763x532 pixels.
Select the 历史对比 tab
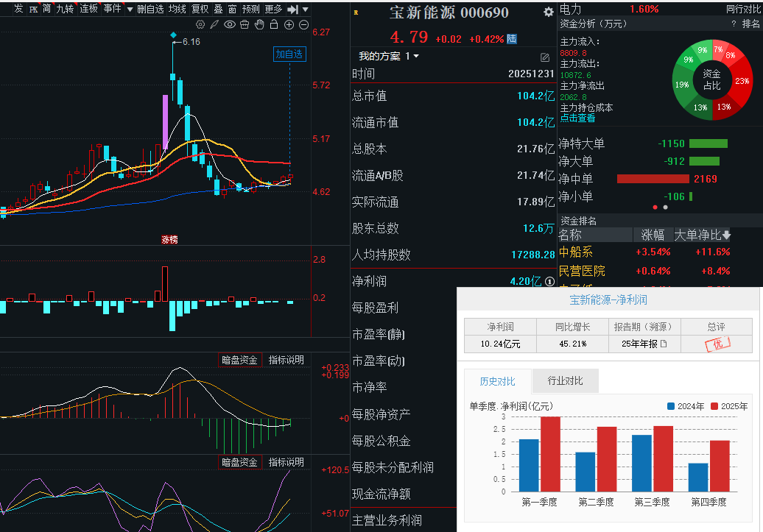coord(497,381)
